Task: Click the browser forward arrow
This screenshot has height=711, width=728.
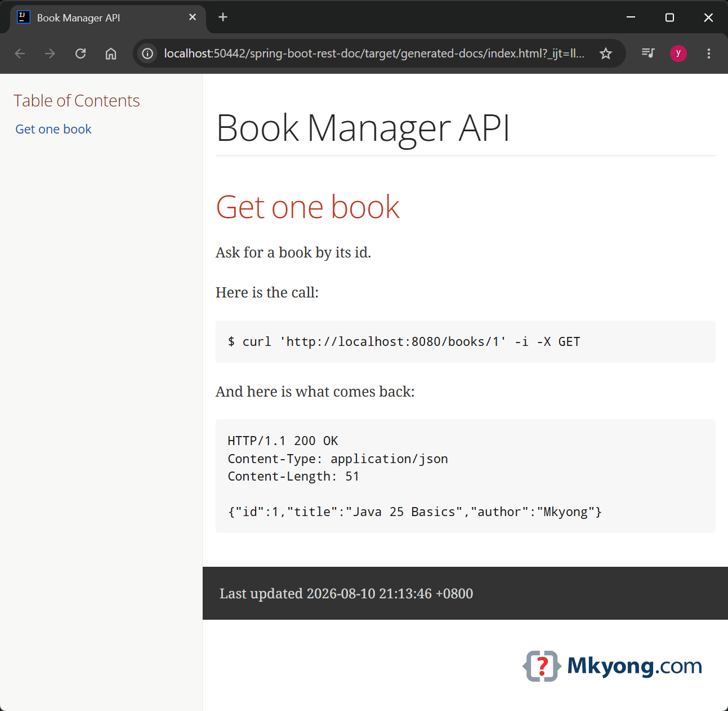Action: (x=50, y=54)
